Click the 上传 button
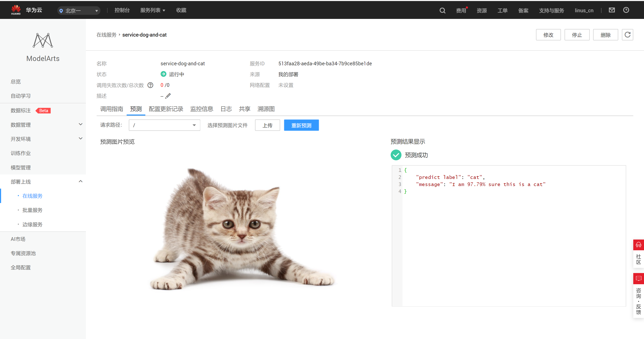The height and width of the screenshot is (339, 644). pyautogui.click(x=267, y=125)
